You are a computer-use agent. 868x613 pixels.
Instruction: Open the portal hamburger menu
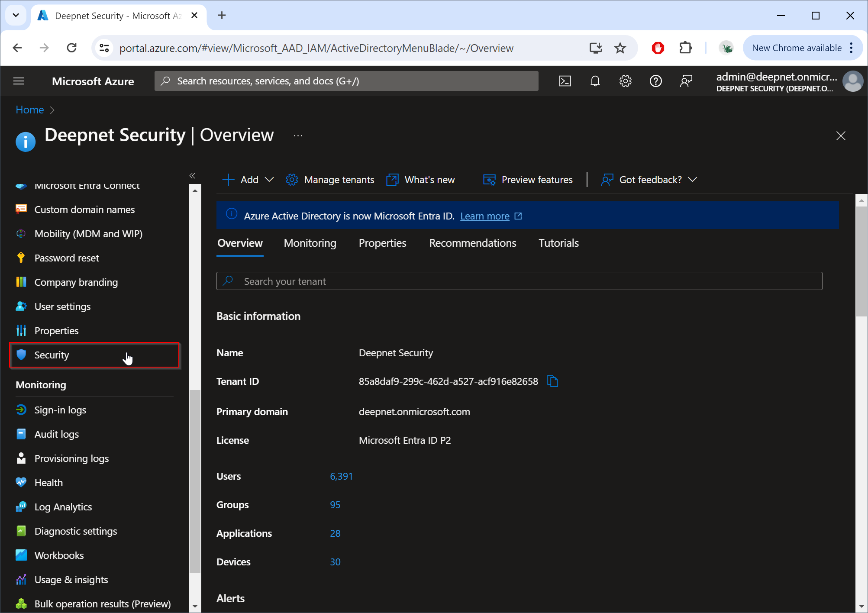tap(19, 81)
